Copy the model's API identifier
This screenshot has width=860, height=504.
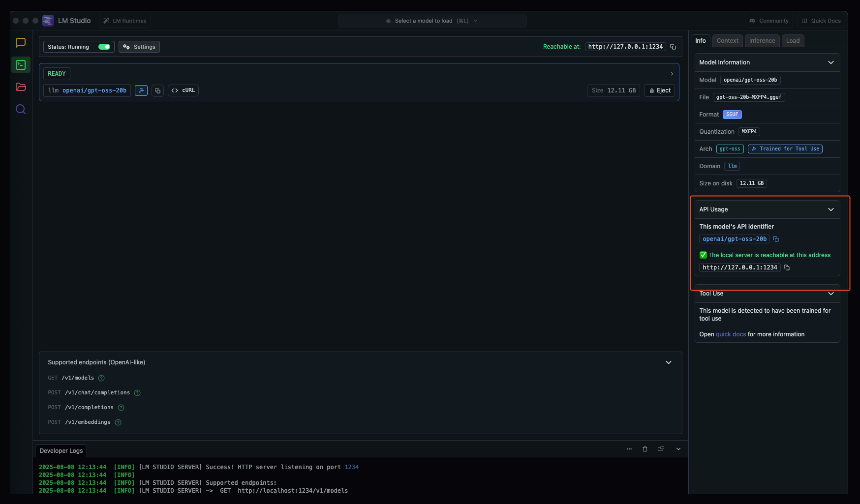coord(776,239)
